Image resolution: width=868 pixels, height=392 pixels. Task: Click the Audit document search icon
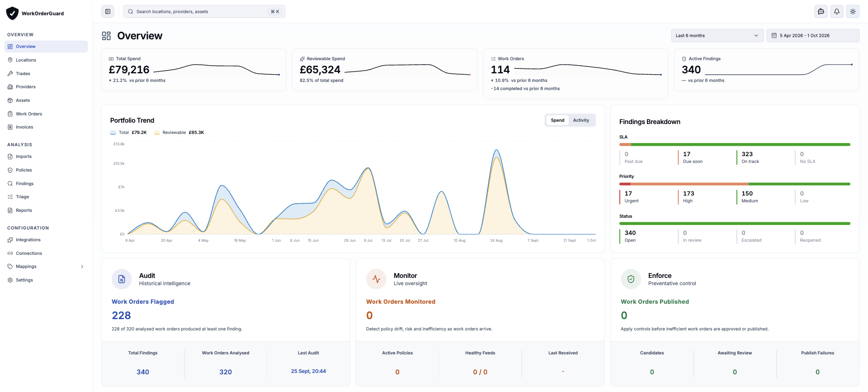[x=122, y=279]
